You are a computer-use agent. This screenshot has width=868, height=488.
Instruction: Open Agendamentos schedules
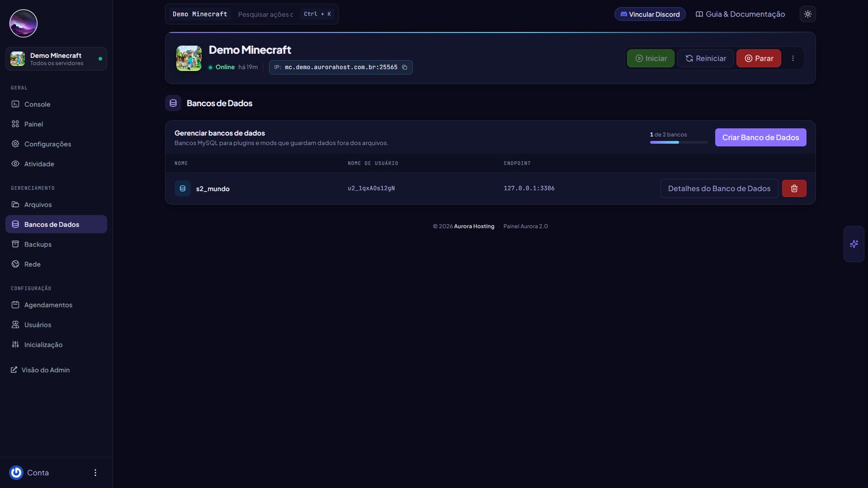pyautogui.click(x=56, y=305)
